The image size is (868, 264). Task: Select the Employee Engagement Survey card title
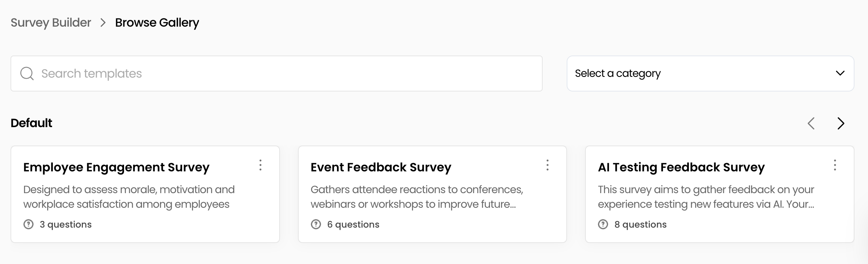[x=116, y=167]
